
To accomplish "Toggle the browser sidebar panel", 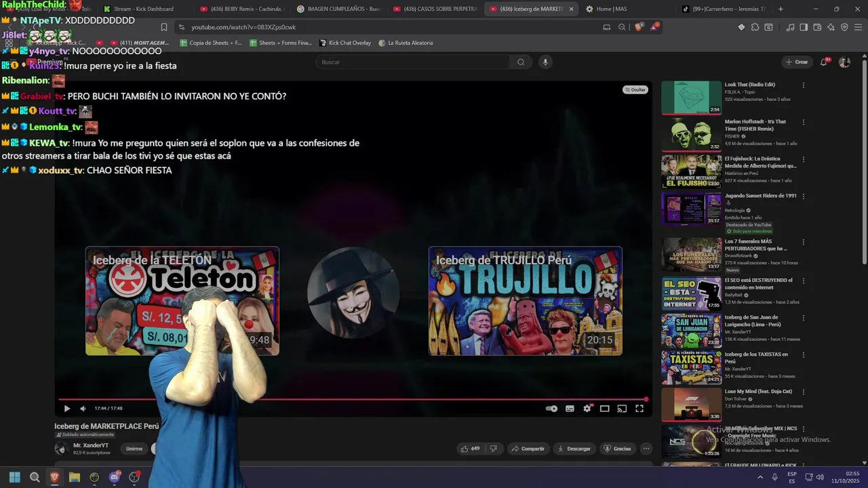I will (x=804, y=27).
